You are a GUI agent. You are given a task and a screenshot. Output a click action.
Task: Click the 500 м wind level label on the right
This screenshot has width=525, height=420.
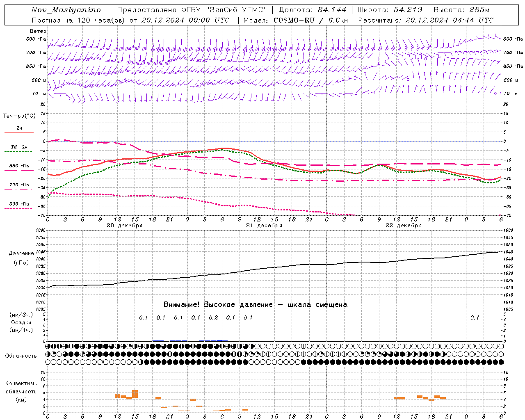coord(510,80)
